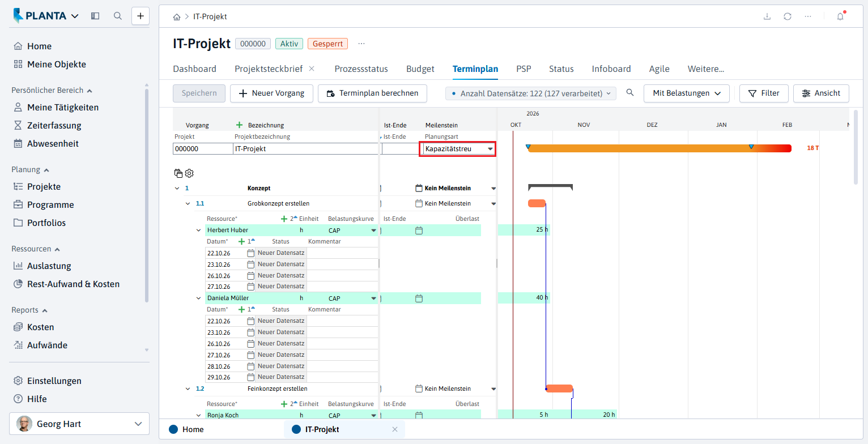Open the PSP tab
This screenshot has width=868, height=444.
point(524,69)
